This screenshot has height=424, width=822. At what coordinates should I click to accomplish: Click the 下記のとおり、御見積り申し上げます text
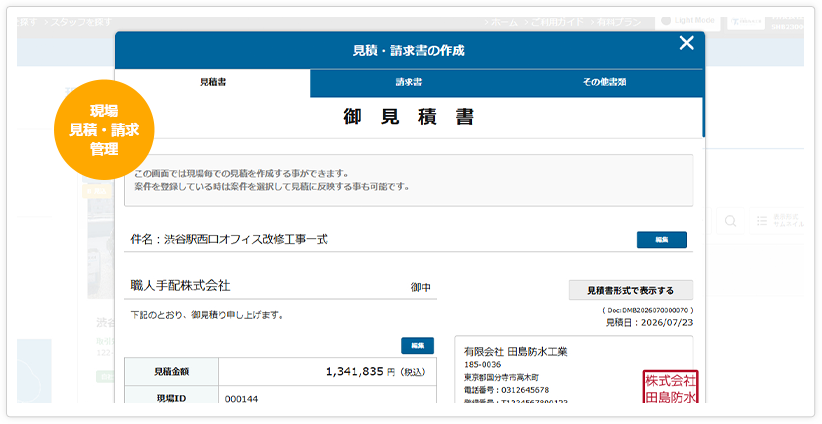[207, 315]
